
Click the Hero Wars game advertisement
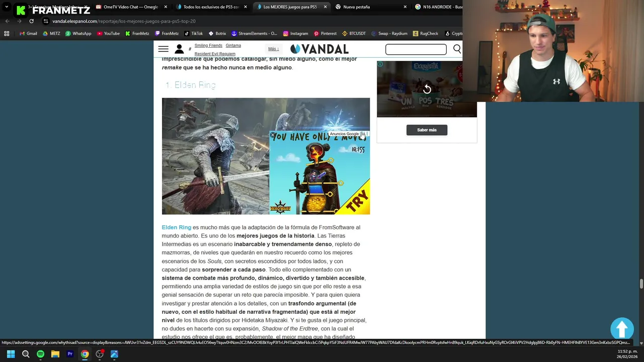pos(319,173)
